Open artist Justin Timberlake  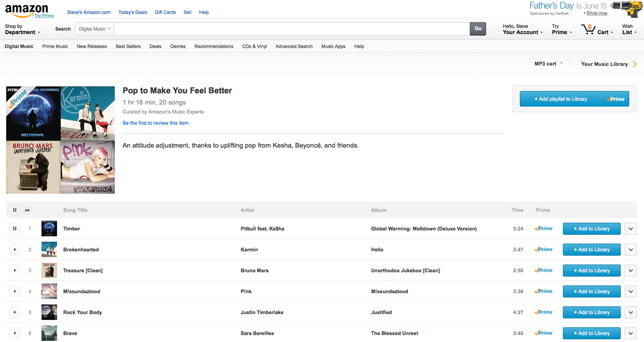click(x=262, y=313)
